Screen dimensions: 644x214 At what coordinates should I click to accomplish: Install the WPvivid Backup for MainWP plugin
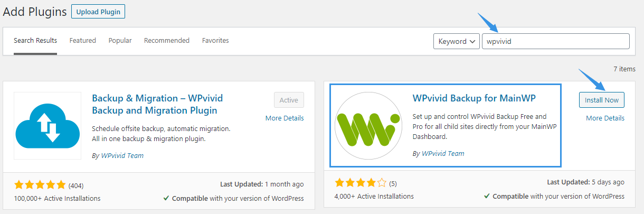point(602,100)
